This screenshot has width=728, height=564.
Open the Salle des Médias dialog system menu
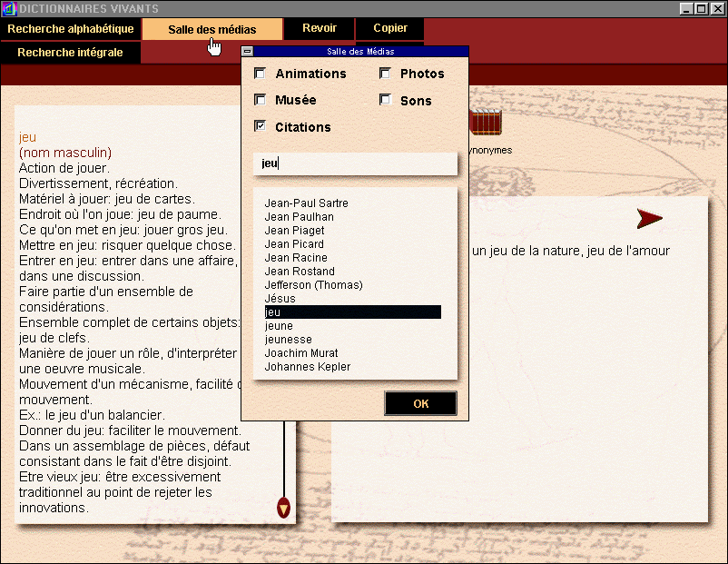pyautogui.click(x=248, y=52)
